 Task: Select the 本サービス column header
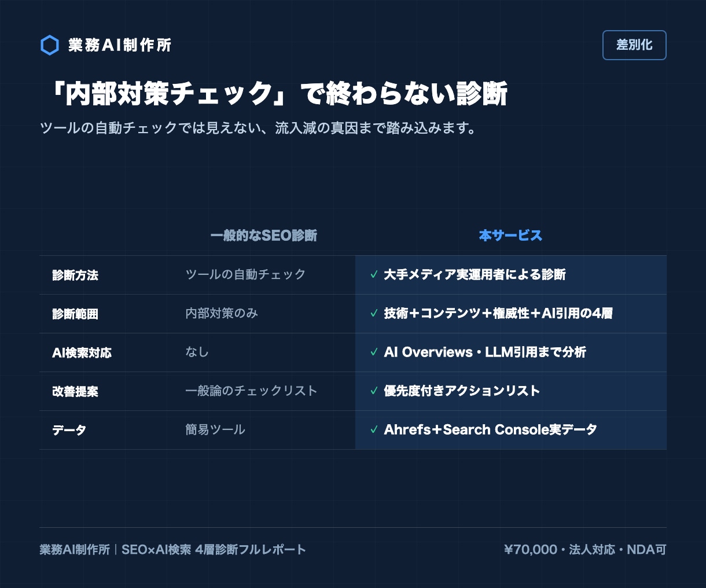click(x=510, y=236)
